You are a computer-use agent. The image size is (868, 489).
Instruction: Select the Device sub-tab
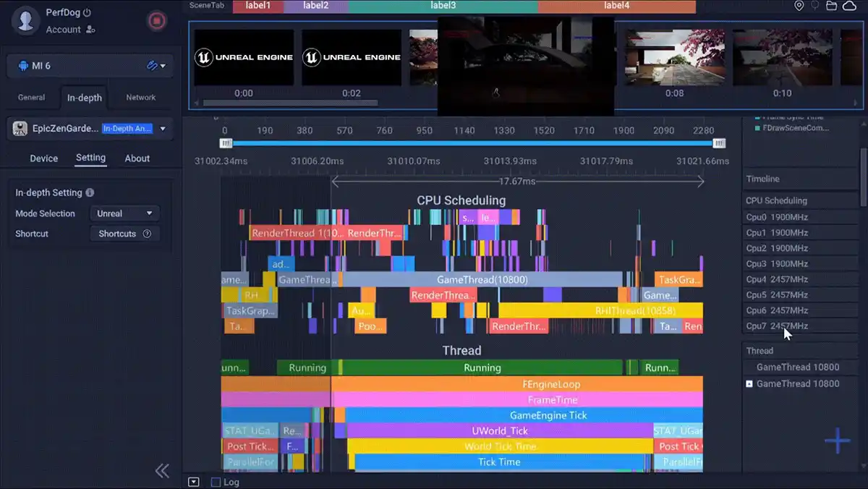43,158
